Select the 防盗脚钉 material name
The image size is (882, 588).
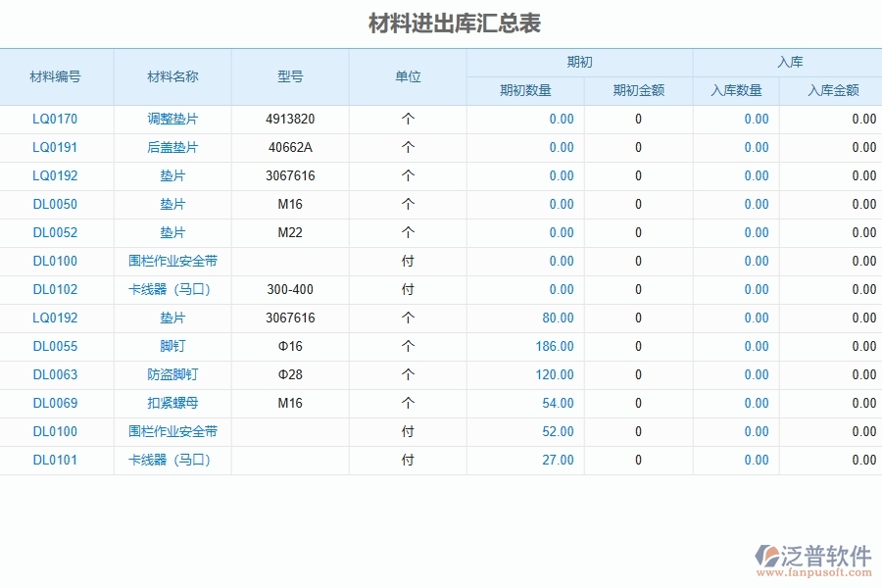(172, 374)
